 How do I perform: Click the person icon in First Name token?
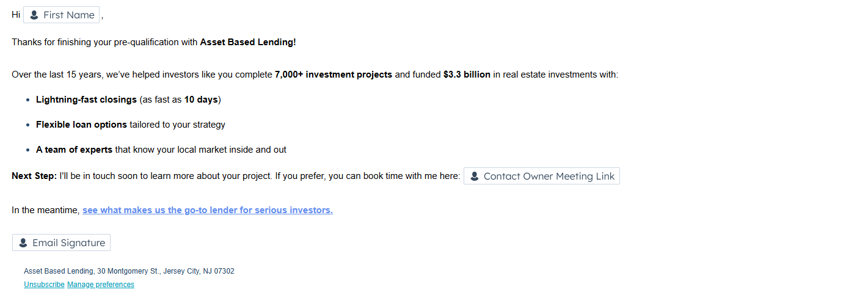pos(34,15)
